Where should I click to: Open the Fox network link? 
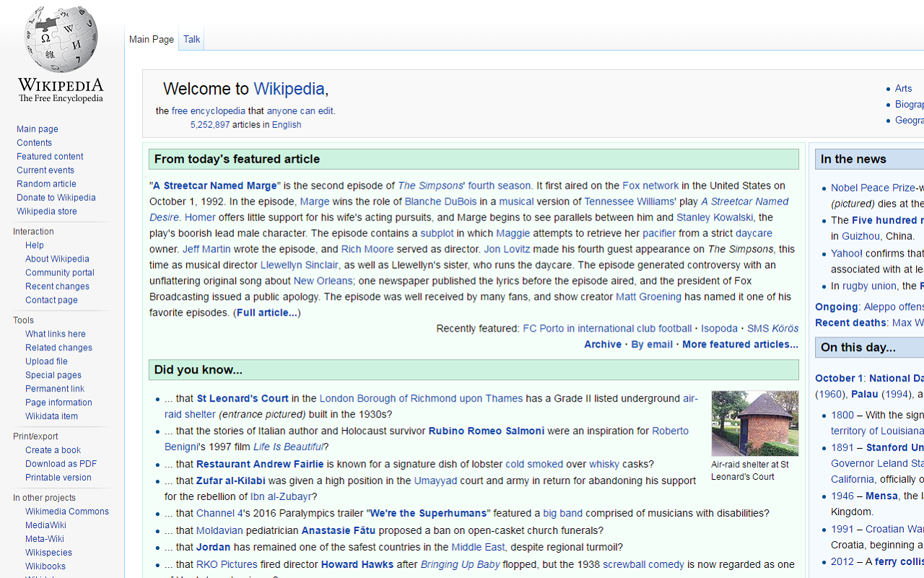pos(650,186)
